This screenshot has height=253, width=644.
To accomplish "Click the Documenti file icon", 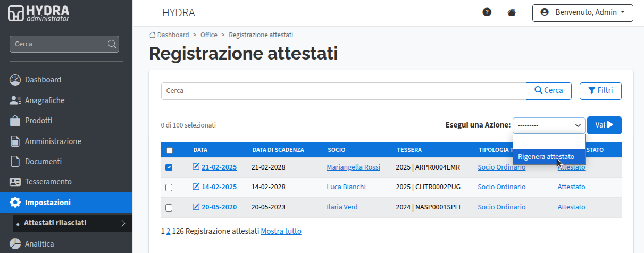I will tap(15, 161).
